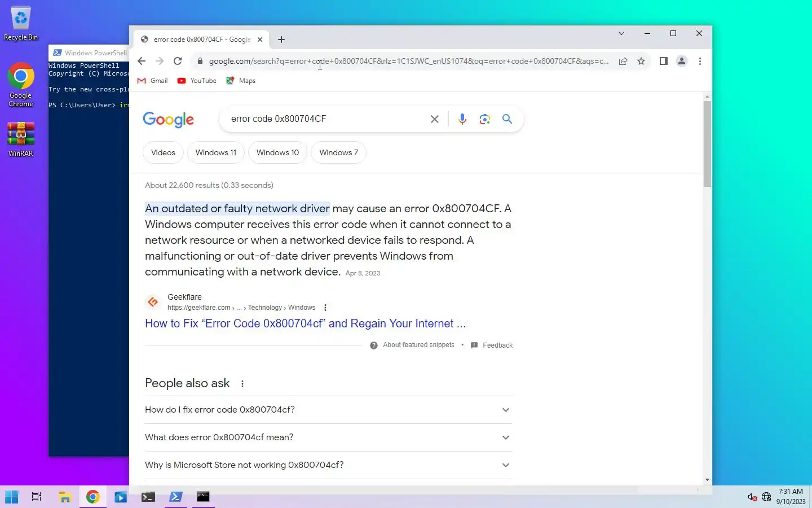Click the highlighted 'An outdated or faulty network driver' text
The width and height of the screenshot is (812, 508).
[x=237, y=208]
